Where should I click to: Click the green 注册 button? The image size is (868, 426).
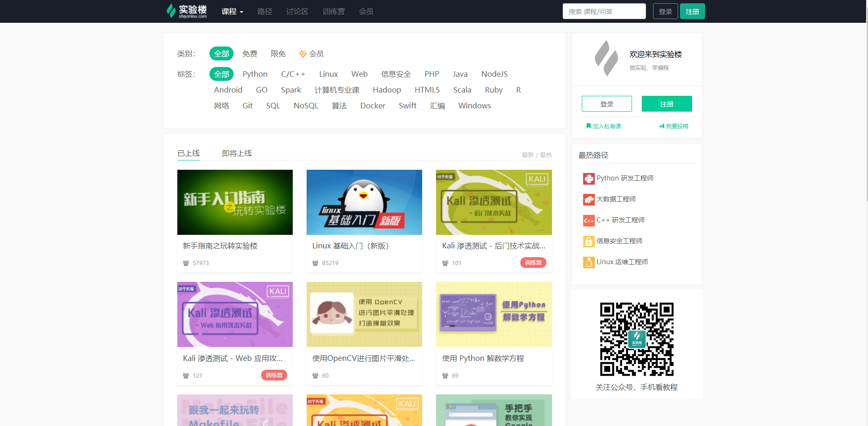click(692, 11)
